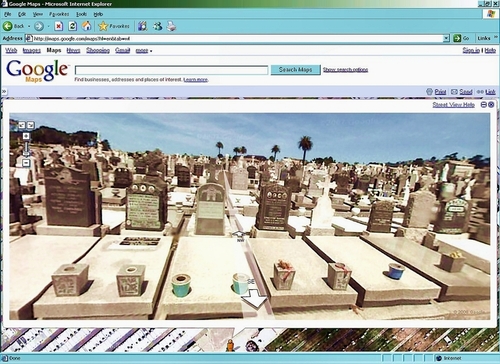The image size is (500, 364).
Task: Follow the Web link
Action: 11,50
